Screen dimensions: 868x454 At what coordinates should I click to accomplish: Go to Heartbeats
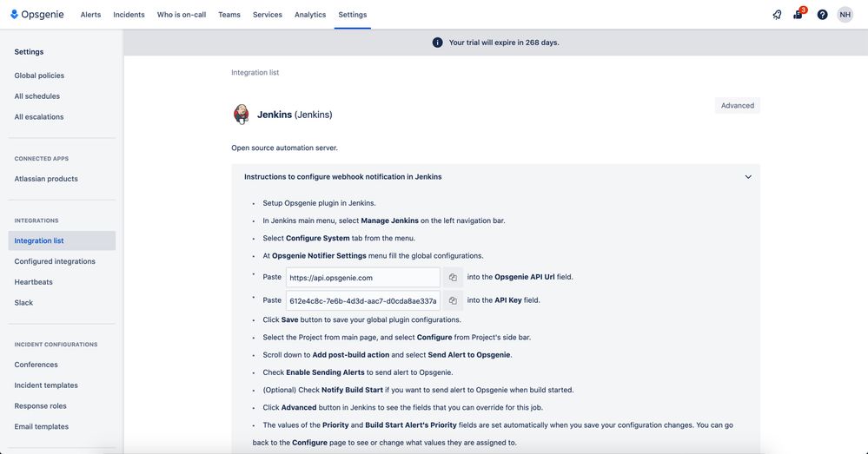(x=33, y=282)
